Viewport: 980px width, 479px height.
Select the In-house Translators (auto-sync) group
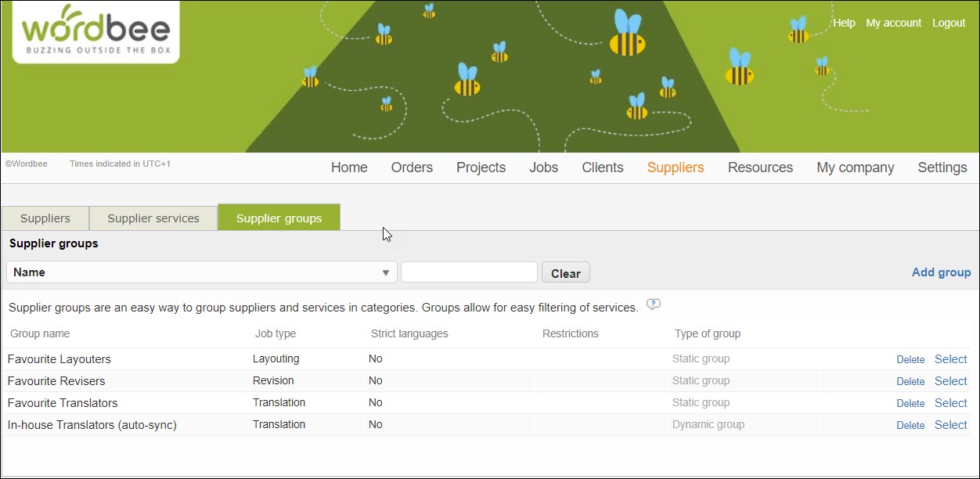(x=950, y=425)
